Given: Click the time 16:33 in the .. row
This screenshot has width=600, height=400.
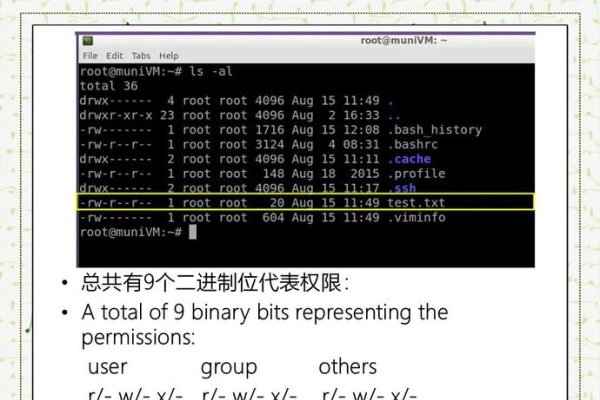Looking at the screenshot, I should pyautogui.click(x=361, y=115).
